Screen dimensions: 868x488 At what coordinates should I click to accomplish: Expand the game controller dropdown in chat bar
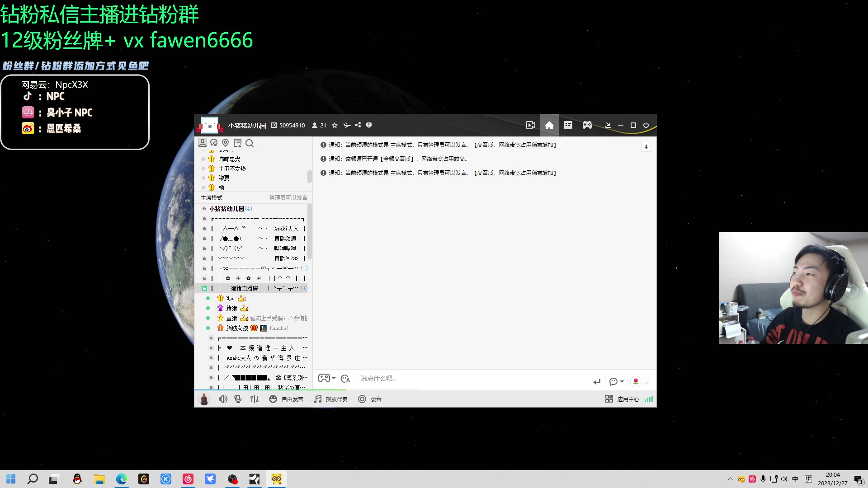[x=334, y=378]
